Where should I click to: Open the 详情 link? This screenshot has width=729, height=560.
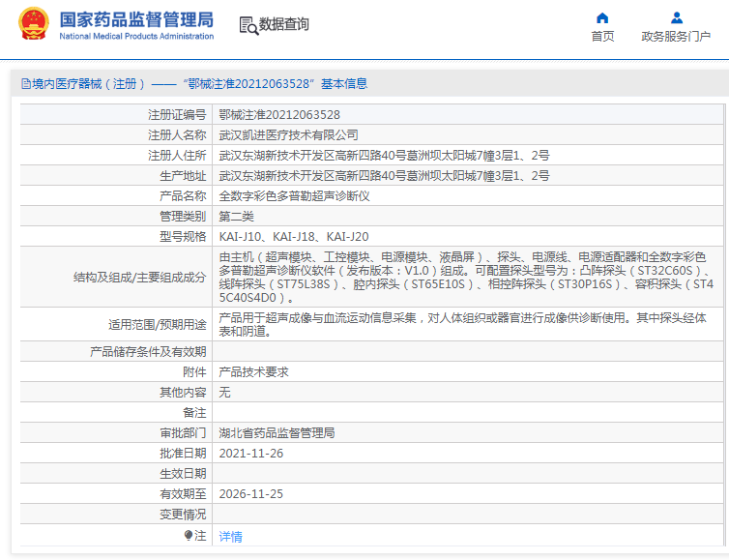point(231,536)
